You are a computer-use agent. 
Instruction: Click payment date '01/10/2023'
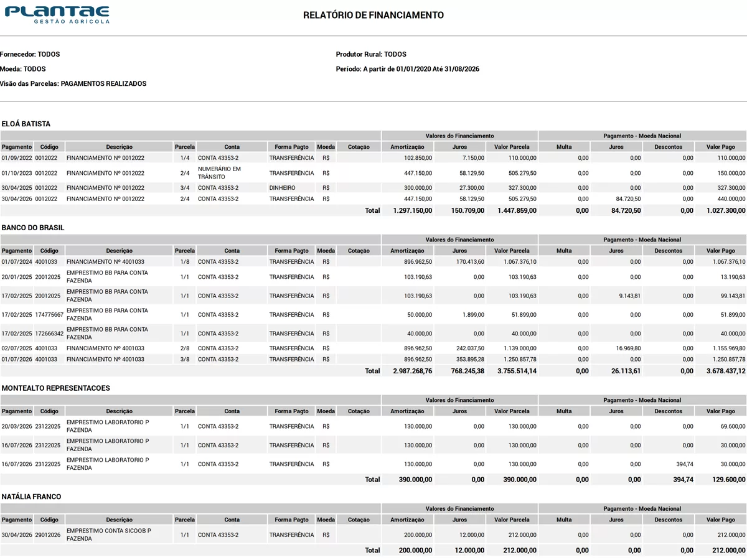[17, 173]
